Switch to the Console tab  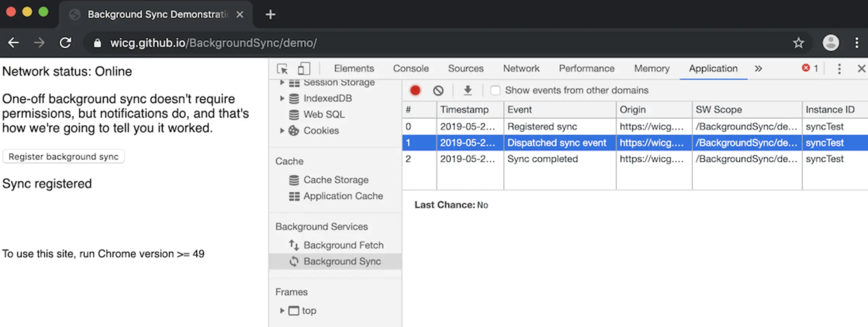(411, 69)
